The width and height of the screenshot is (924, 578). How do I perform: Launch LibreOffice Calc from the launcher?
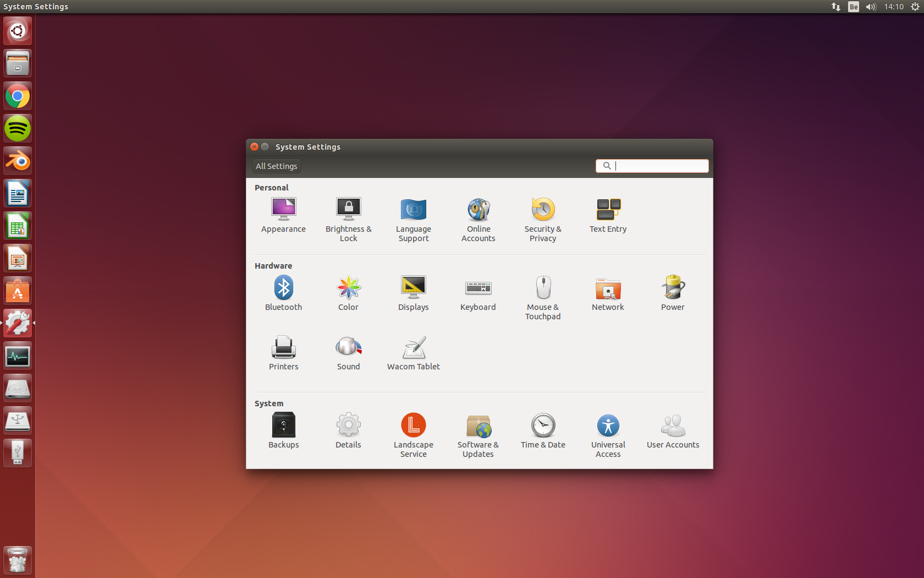click(x=18, y=226)
